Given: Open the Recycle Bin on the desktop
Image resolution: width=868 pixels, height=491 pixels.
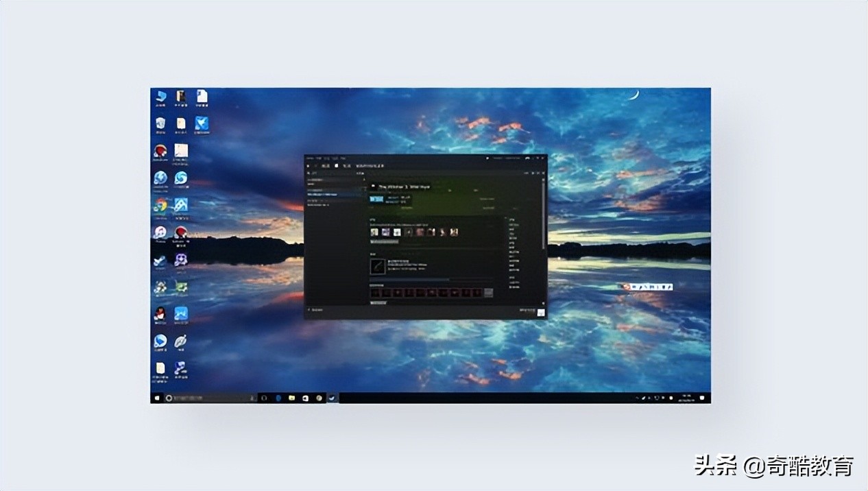Looking at the screenshot, I should pyautogui.click(x=160, y=123).
